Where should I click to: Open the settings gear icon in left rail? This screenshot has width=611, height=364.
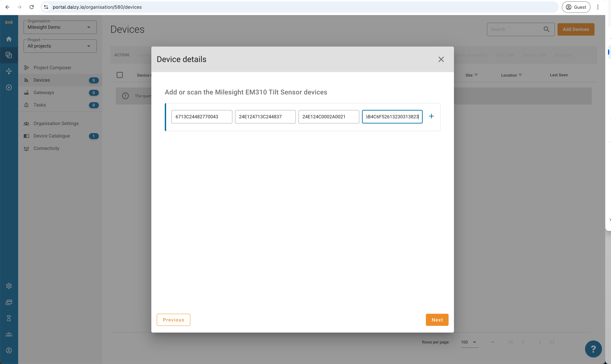(9, 286)
